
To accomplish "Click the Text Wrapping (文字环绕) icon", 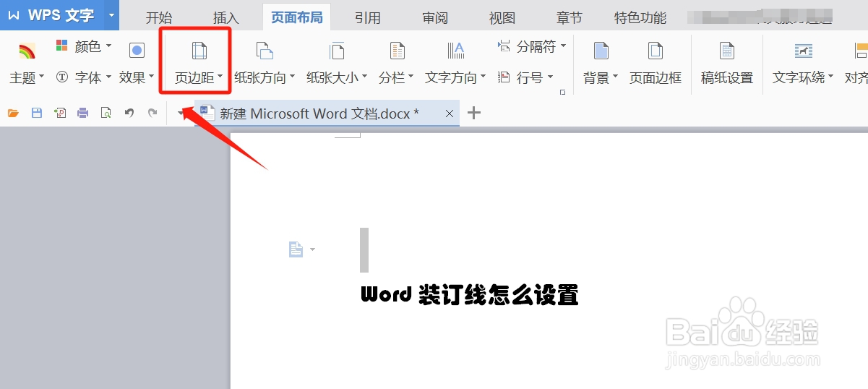I will (x=803, y=51).
